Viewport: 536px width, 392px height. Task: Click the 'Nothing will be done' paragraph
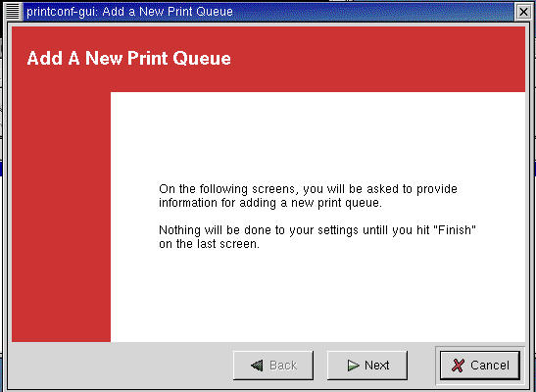(317, 237)
